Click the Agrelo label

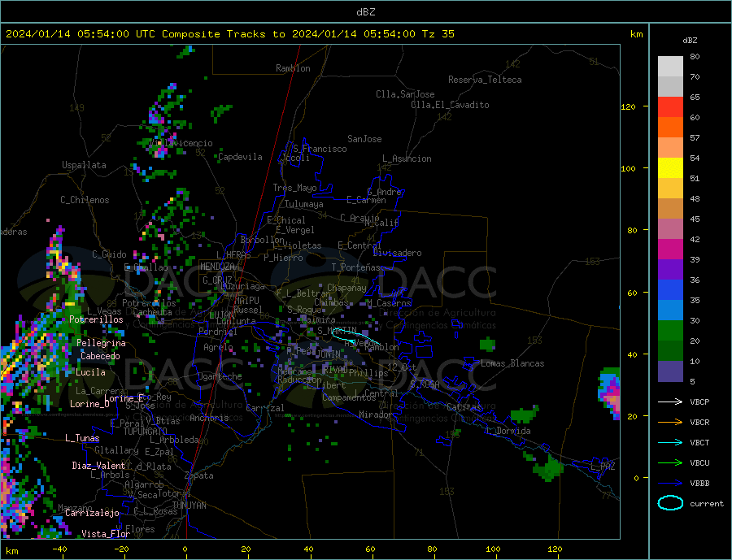[219, 347]
